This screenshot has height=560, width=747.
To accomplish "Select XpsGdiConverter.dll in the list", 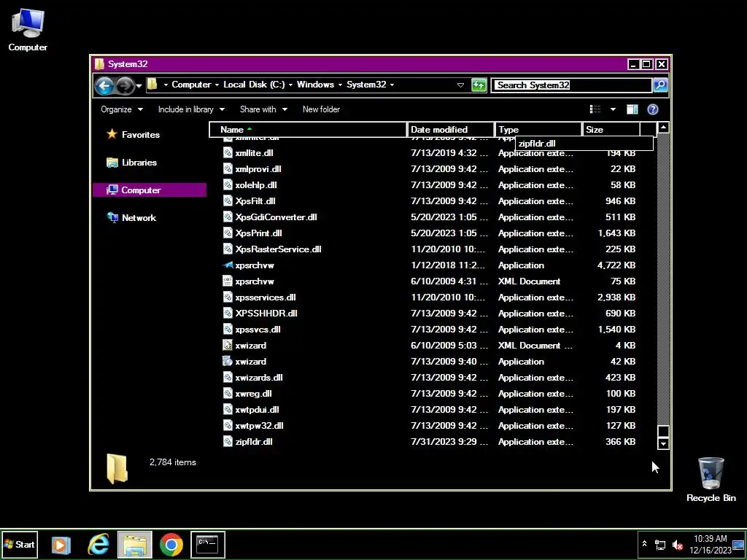I will [276, 217].
